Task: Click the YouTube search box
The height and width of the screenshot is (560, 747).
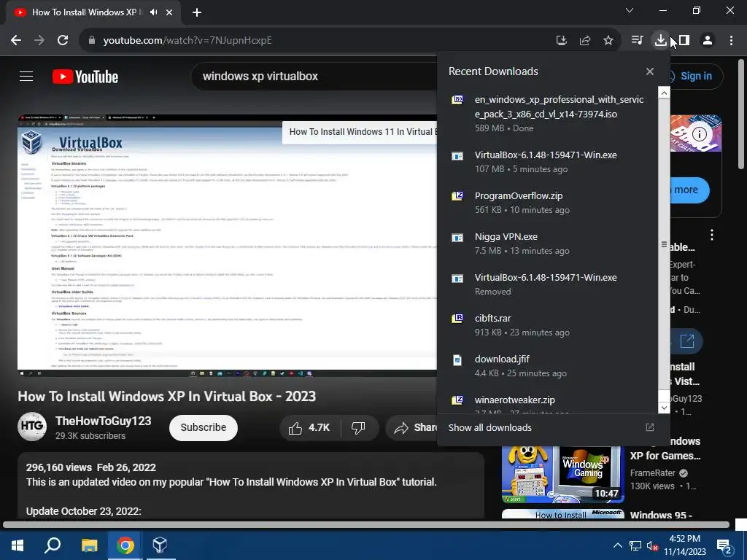Action: (x=314, y=76)
